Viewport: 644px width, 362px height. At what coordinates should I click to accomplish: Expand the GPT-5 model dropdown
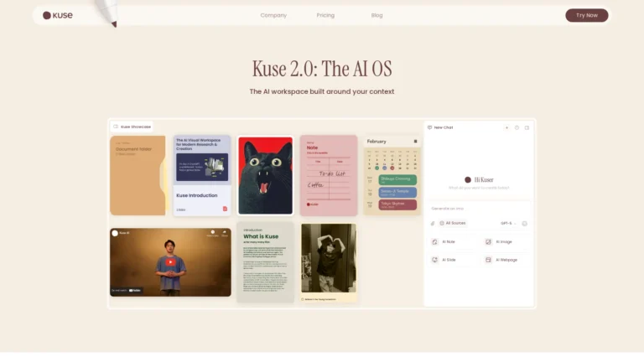pos(508,223)
